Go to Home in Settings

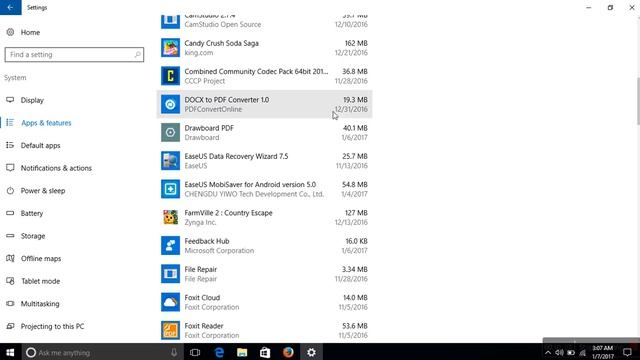pos(30,32)
